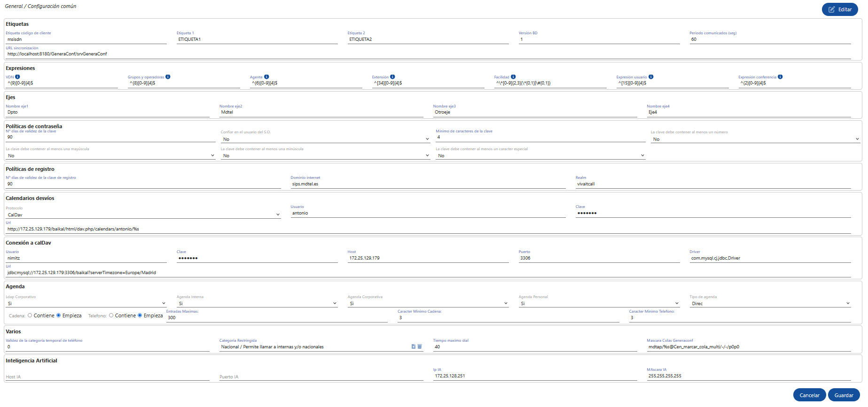This screenshot has height=407, width=868.
Task: Open Confiar en el usuario del S.O. dropdown
Action: 325,139
